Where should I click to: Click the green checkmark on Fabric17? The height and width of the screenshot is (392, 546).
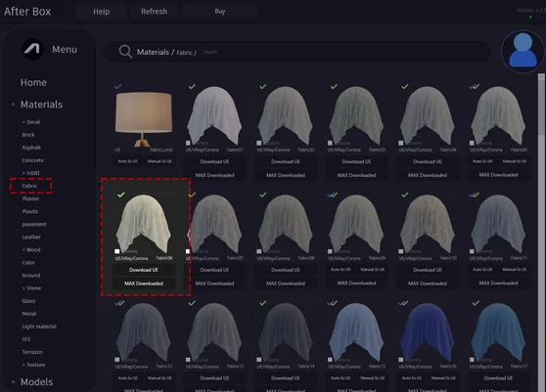click(x=476, y=303)
